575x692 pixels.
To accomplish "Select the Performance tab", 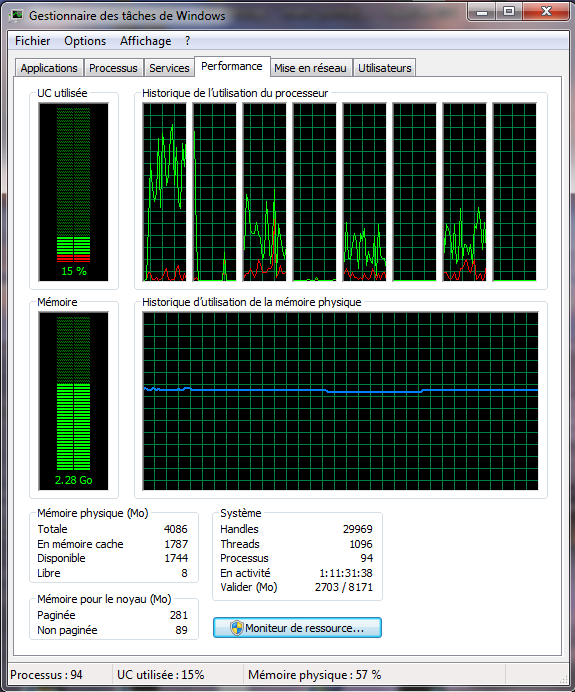I will [232, 66].
